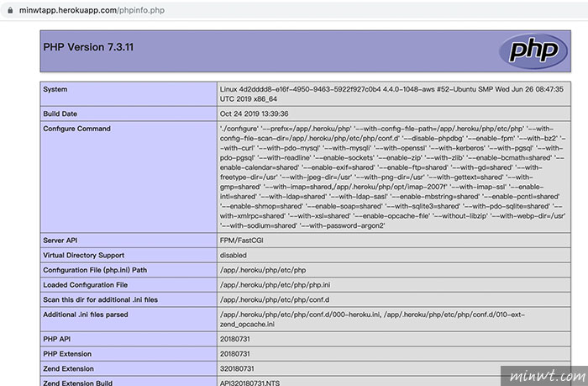Click the lock icon in address bar
Viewport: 588px width, 386px height.
pos(10,10)
